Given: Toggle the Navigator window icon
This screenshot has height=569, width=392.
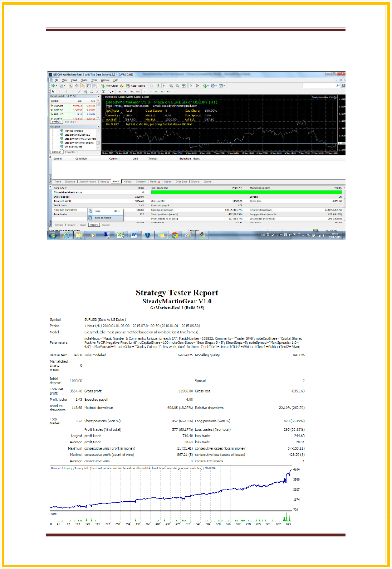Looking at the screenshot, I should coord(83,86).
